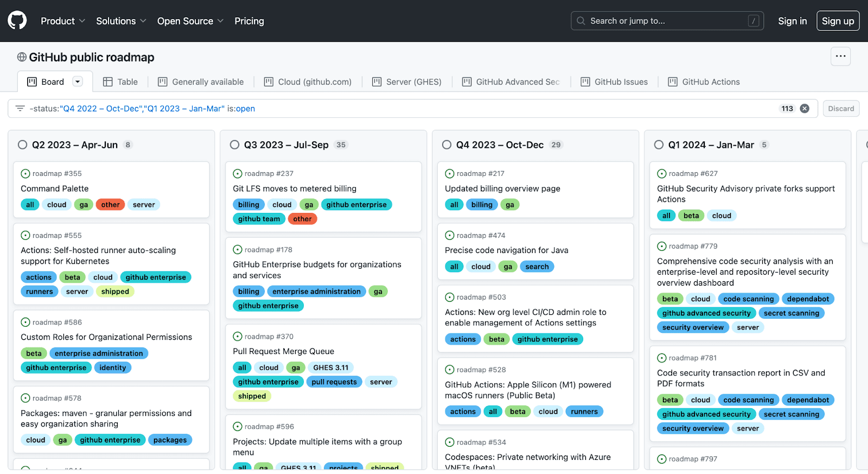Click the open-issue icon on roadmap #627

pos(662,174)
